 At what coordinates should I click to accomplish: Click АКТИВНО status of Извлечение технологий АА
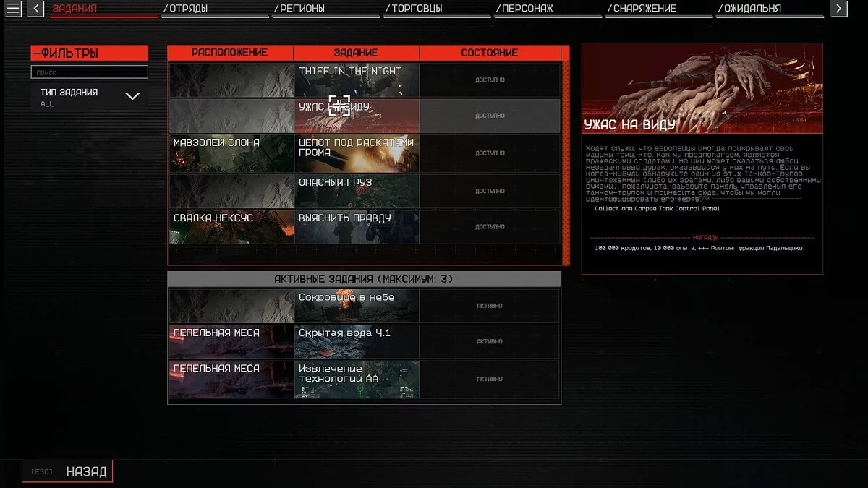[x=490, y=379]
